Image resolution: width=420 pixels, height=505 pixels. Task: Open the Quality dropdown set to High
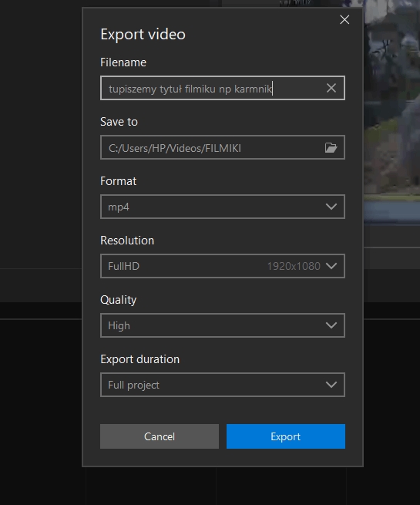[x=223, y=325]
